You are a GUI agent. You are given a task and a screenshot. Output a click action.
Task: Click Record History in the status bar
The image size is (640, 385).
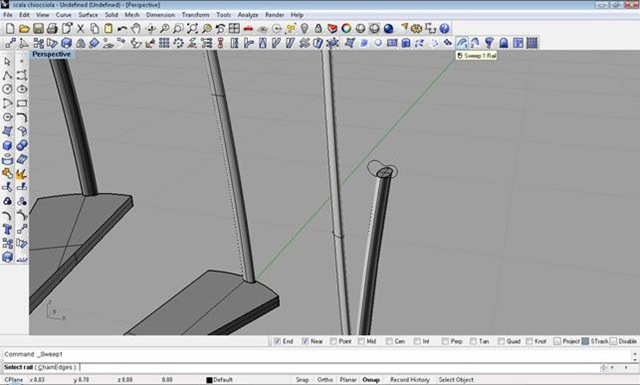[410, 380]
